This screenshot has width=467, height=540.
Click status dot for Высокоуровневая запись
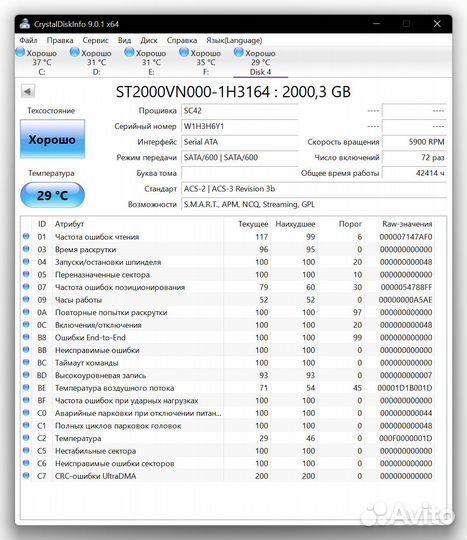pyautogui.click(x=26, y=375)
